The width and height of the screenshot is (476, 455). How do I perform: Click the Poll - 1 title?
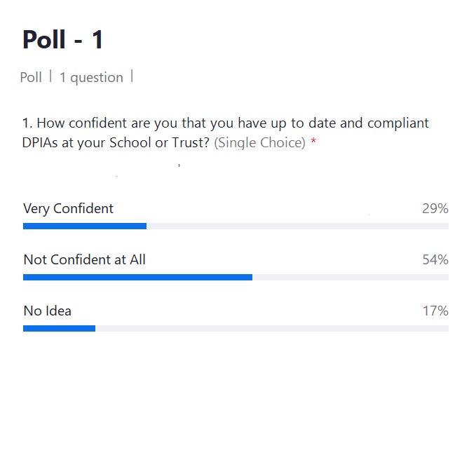(63, 39)
